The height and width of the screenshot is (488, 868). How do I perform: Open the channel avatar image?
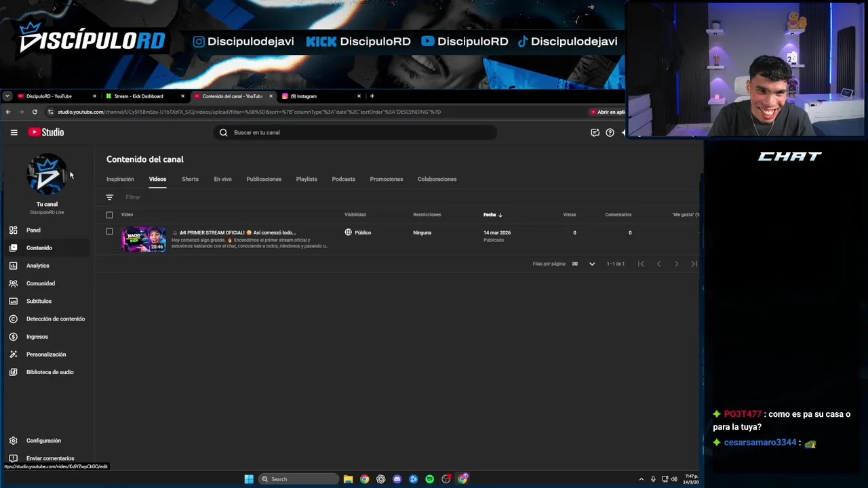click(x=46, y=174)
